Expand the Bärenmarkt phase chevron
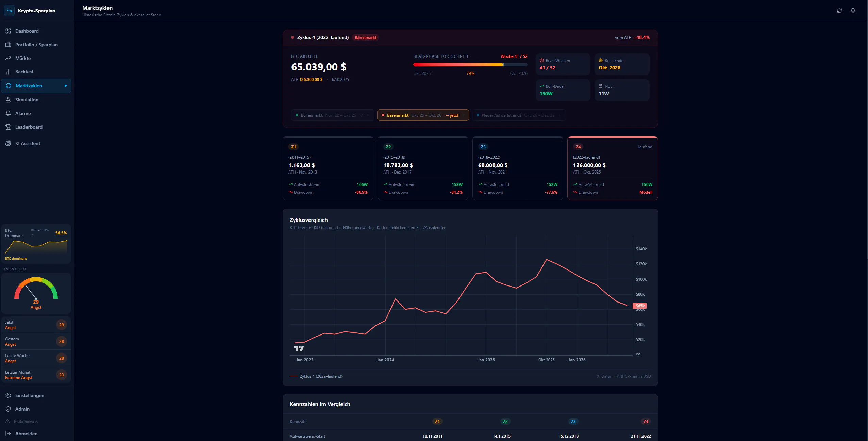Viewport: 868px width, 441px height. pos(463,115)
